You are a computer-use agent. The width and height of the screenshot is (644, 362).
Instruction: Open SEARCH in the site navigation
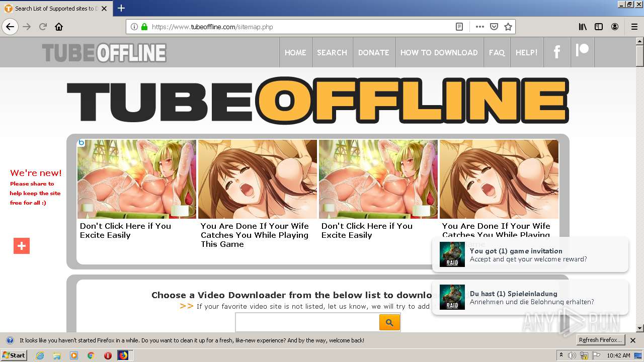tap(332, 52)
